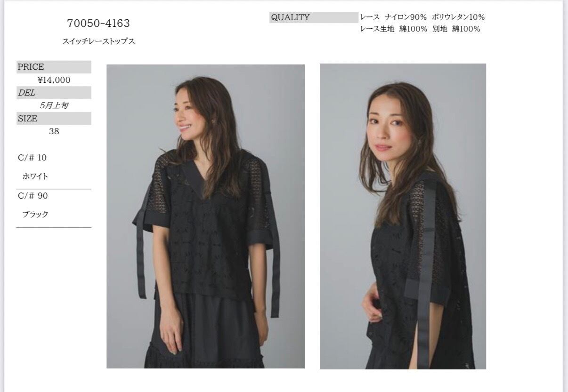Click the 別地 綿100% text
The height and width of the screenshot is (392, 568).
456,29
